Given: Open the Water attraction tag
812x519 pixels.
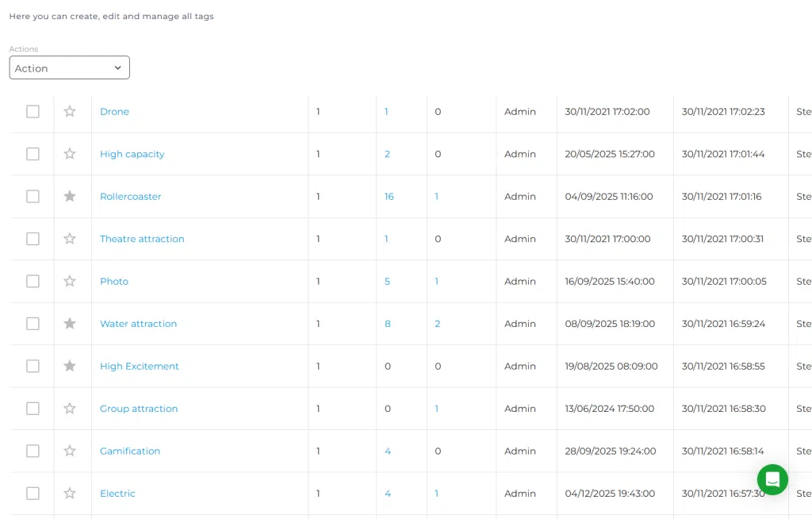Looking at the screenshot, I should 138,324.
